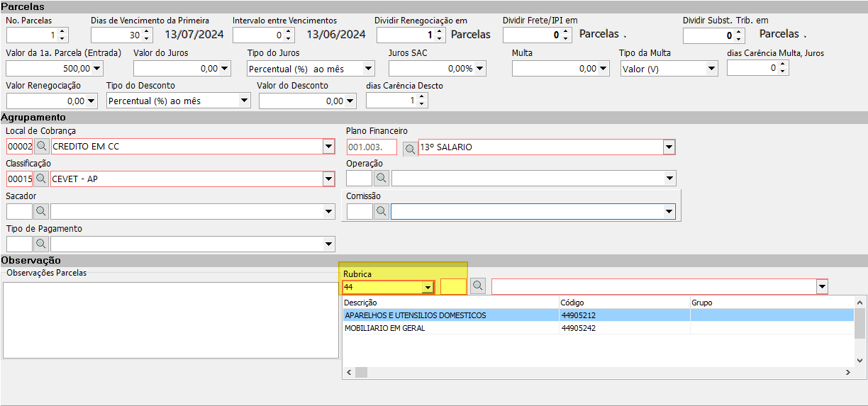
Task: Open Valor do Desconto dropdown arrow
Action: click(x=350, y=101)
